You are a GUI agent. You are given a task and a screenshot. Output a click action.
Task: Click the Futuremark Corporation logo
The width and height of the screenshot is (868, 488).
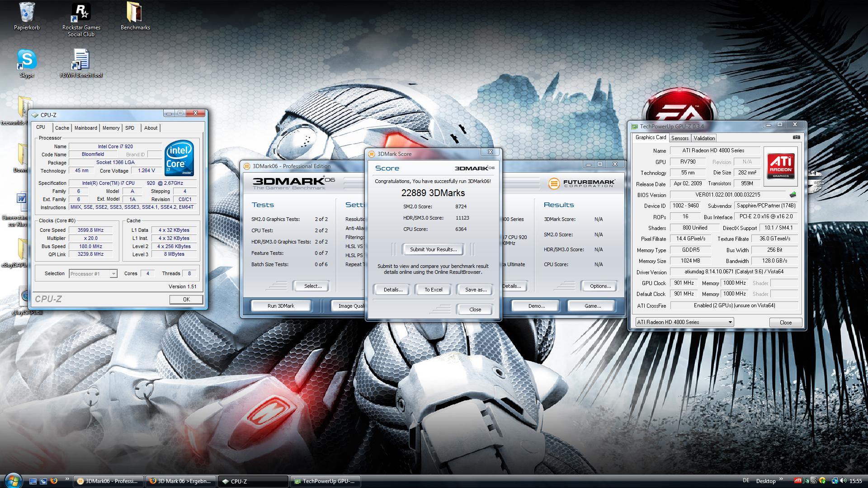tap(581, 183)
